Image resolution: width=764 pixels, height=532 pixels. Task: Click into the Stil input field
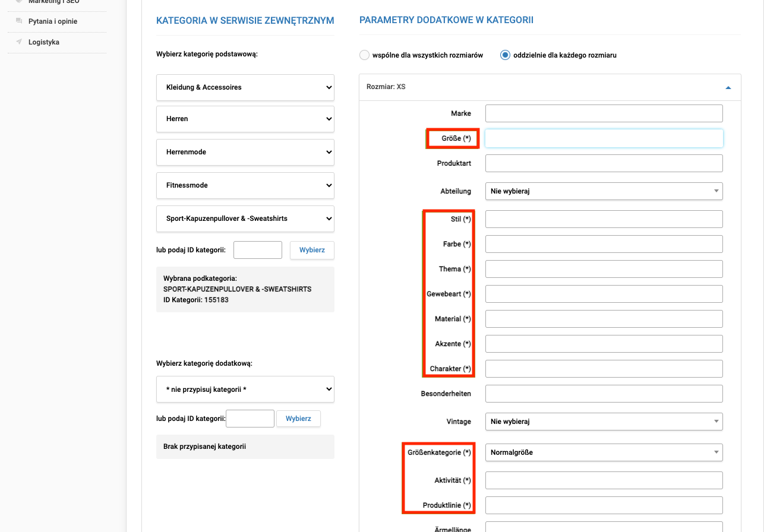coord(604,219)
